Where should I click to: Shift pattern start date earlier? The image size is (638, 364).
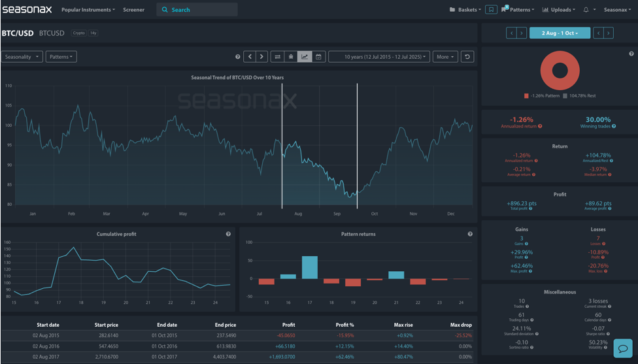coord(511,33)
